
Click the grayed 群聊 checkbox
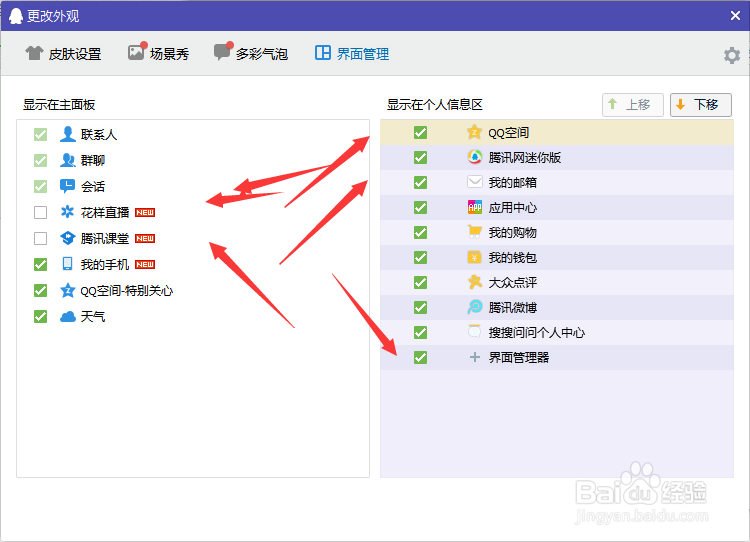[x=40, y=160]
